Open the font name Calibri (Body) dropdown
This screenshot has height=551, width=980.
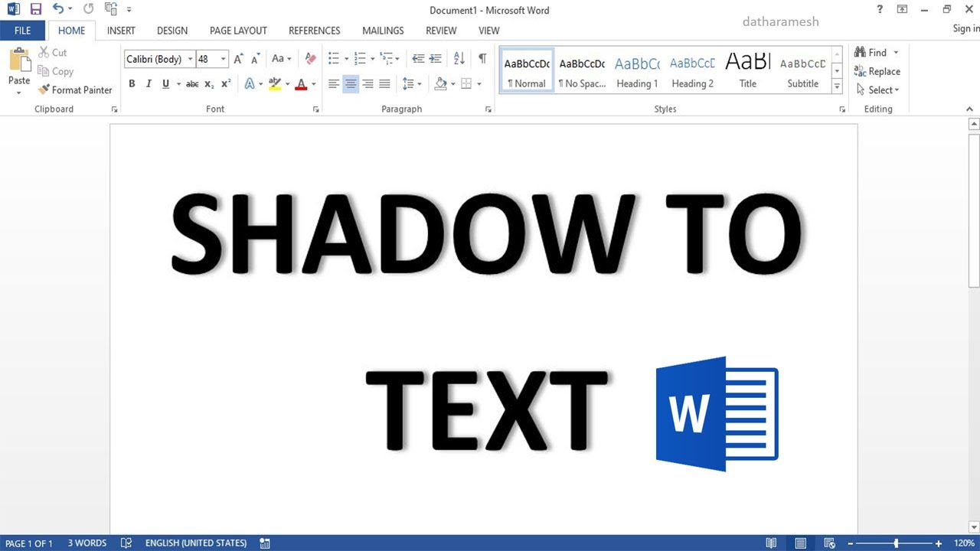pos(190,59)
